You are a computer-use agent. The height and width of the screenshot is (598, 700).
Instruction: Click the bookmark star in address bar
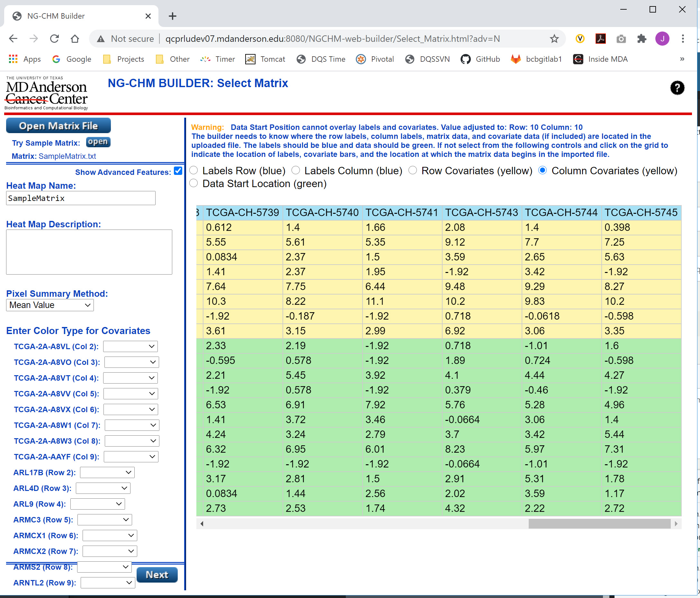[x=554, y=39]
